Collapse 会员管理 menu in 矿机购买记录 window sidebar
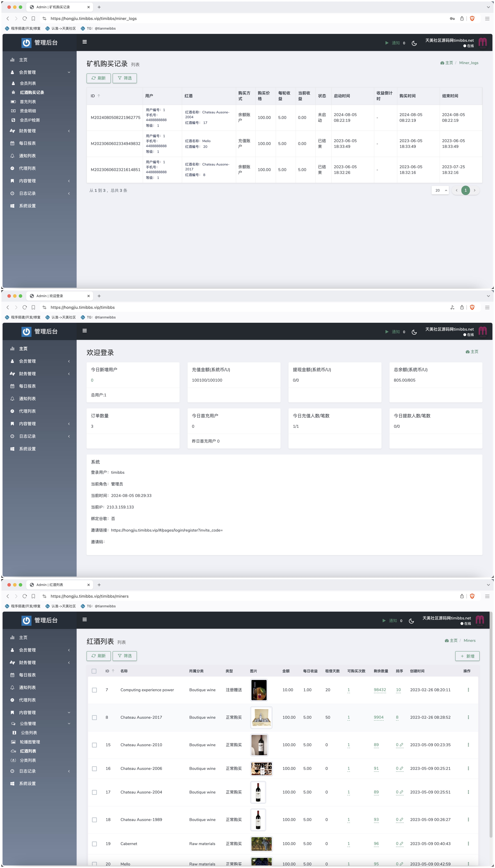Screen dimensions: 495x868 pyautogui.click(x=39, y=72)
